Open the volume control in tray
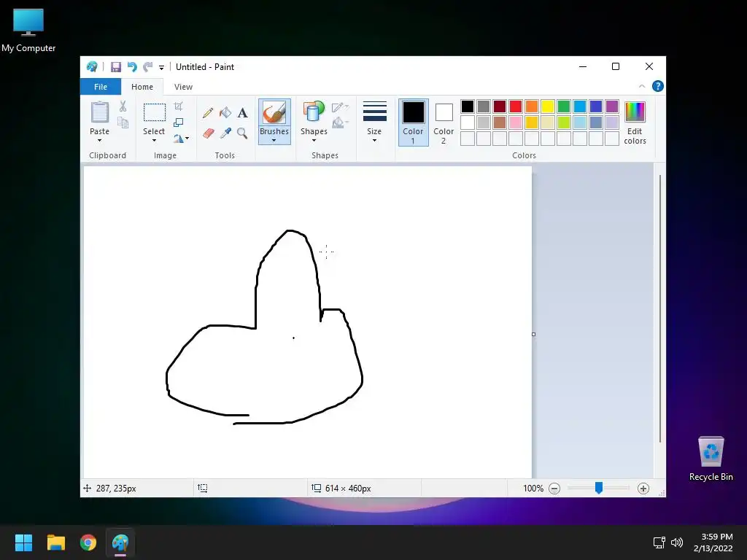This screenshot has width=747, height=560. coord(676,542)
